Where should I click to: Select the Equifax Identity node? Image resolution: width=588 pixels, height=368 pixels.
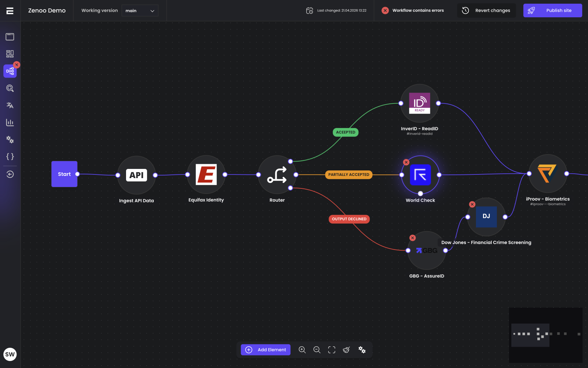click(x=206, y=174)
